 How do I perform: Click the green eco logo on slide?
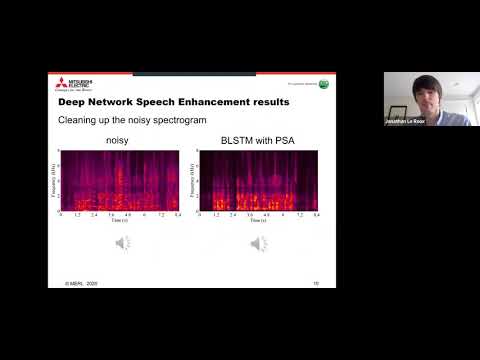tap(324, 84)
